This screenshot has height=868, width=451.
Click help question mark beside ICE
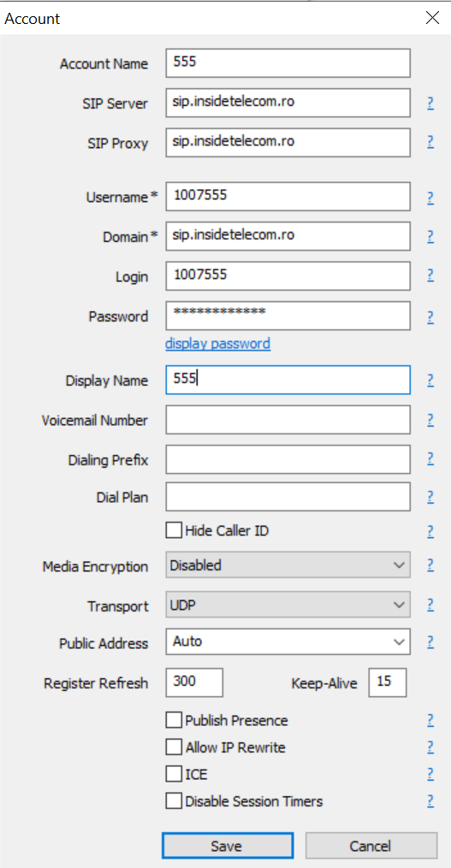point(430,773)
